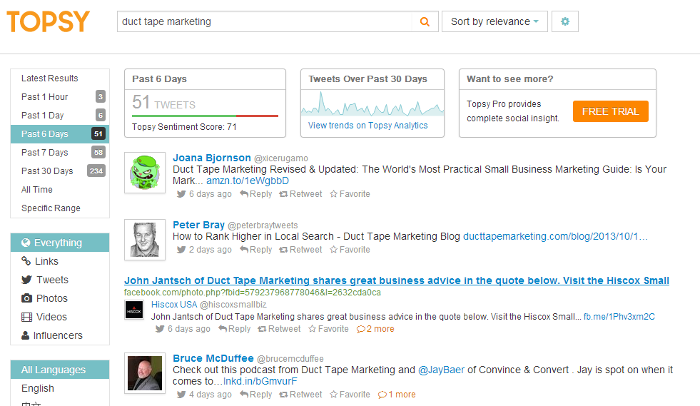Open the settings gear button

click(x=565, y=21)
